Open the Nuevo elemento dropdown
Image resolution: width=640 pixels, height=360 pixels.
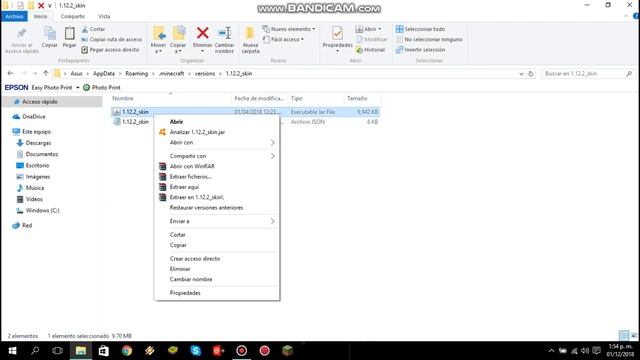[289, 29]
